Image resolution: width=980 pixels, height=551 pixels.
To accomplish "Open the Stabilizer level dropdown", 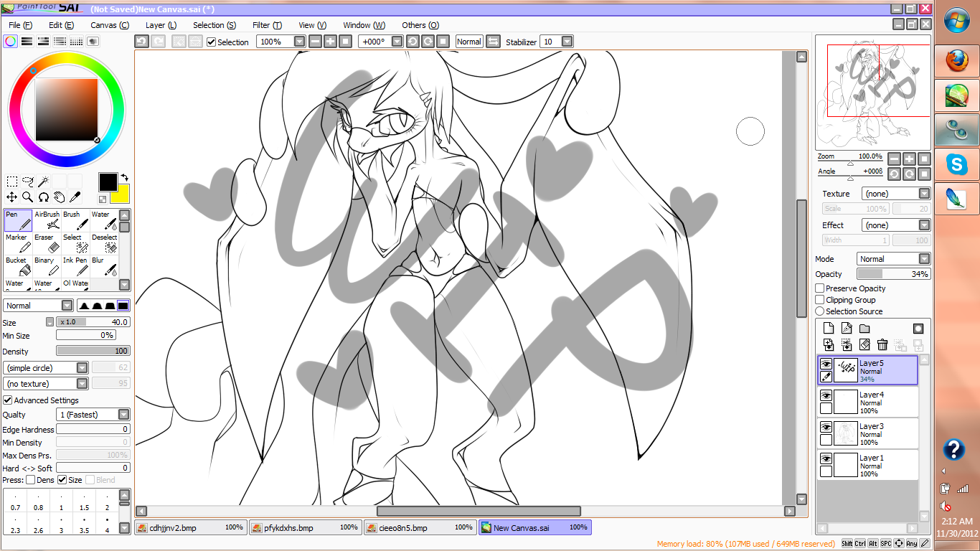I will (567, 42).
